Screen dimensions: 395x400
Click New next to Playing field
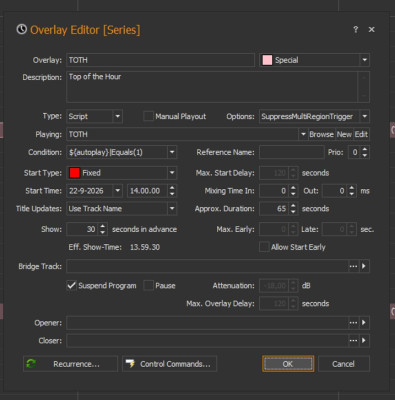tap(344, 134)
